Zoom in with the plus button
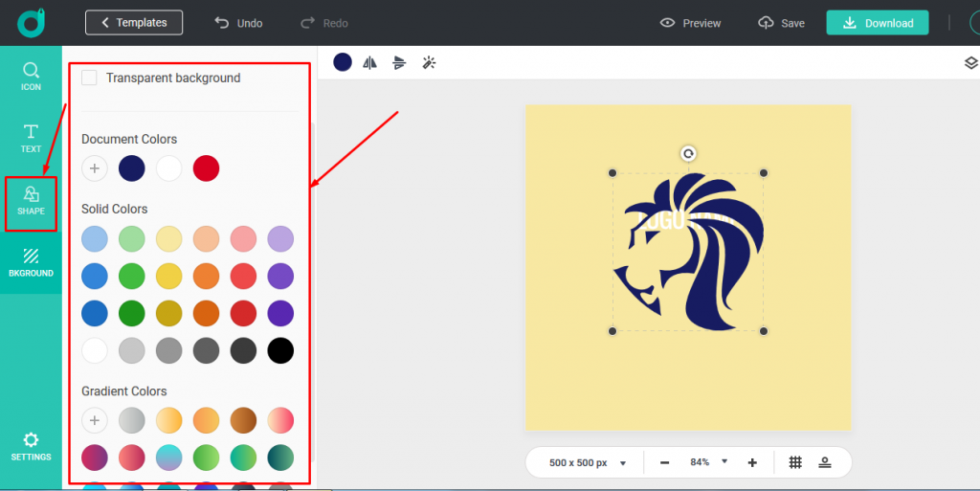 coord(752,463)
